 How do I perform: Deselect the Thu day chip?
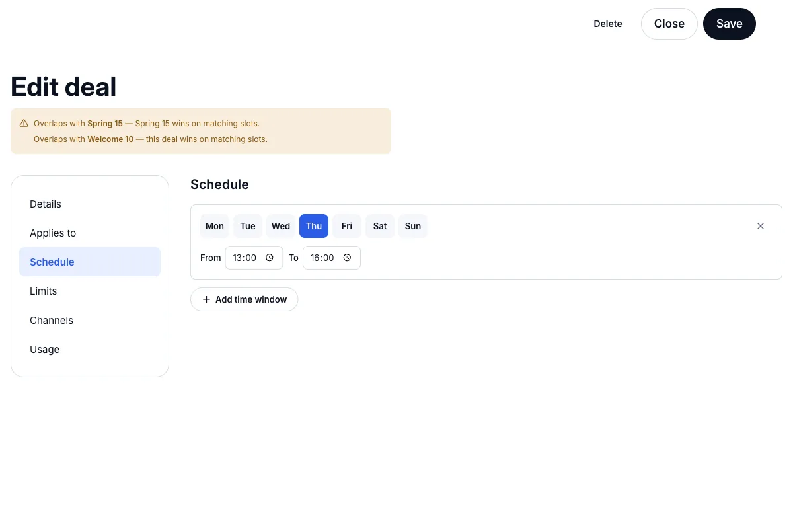tap(314, 226)
